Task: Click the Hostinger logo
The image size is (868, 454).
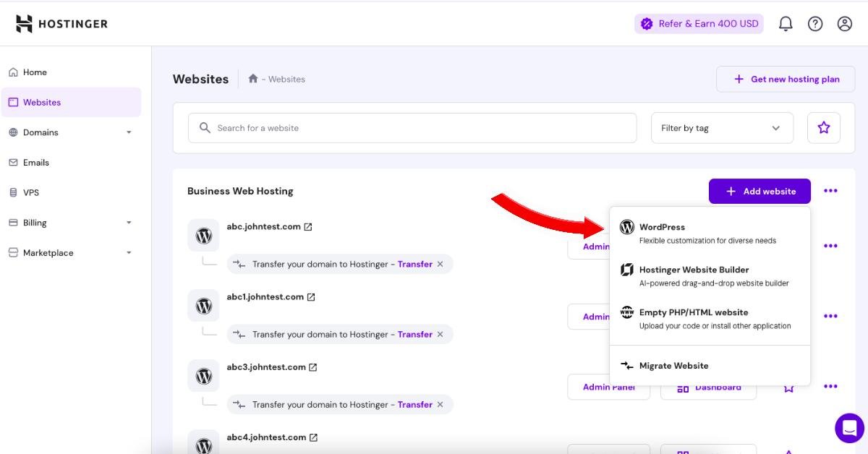Action: click(61, 24)
